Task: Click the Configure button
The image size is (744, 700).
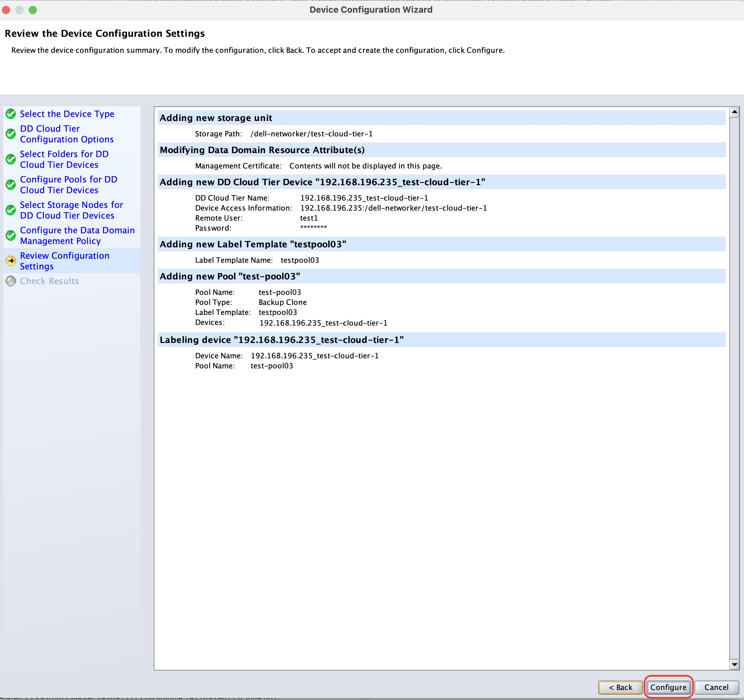Action: (x=668, y=687)
